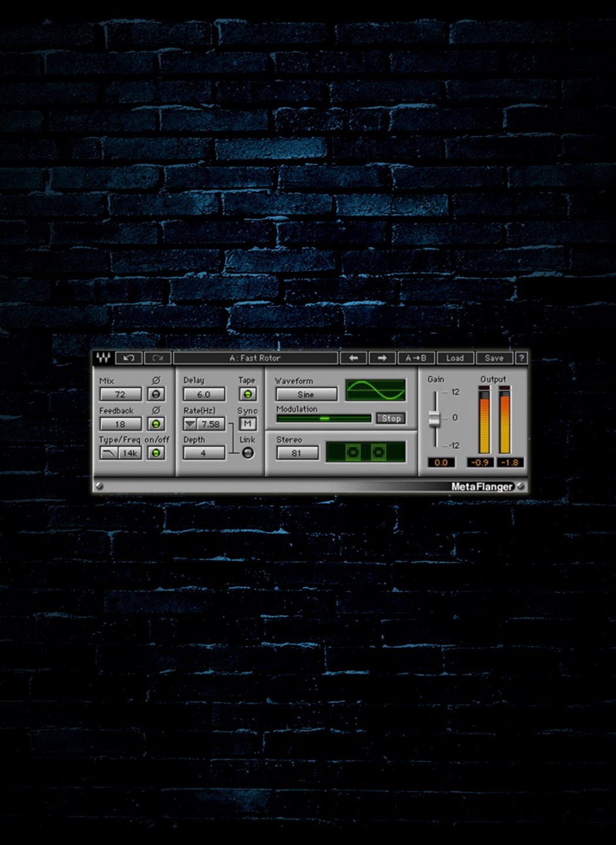Open the help with the question mark icon
This screenshot has width=616, height=845.
pos(521,357)
